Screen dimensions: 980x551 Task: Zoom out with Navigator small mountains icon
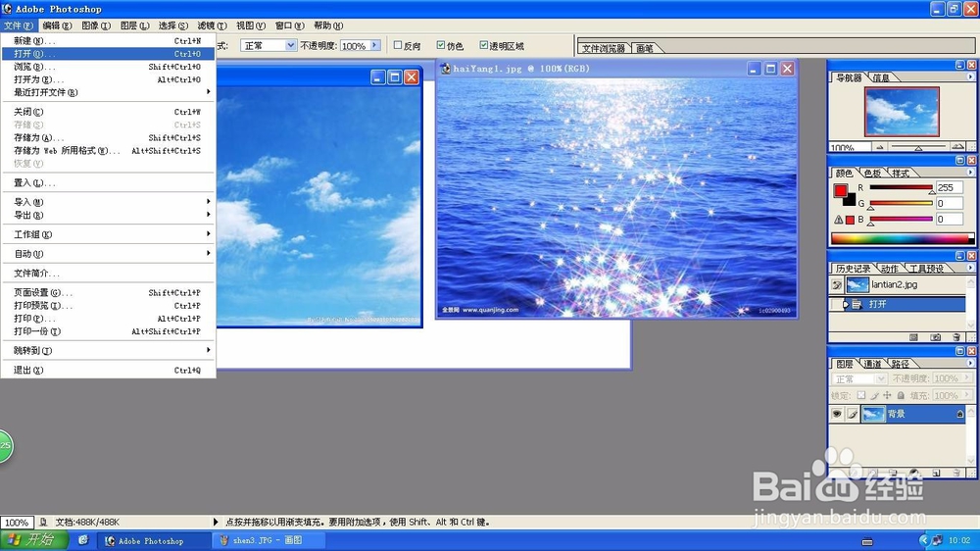(879, 148)
